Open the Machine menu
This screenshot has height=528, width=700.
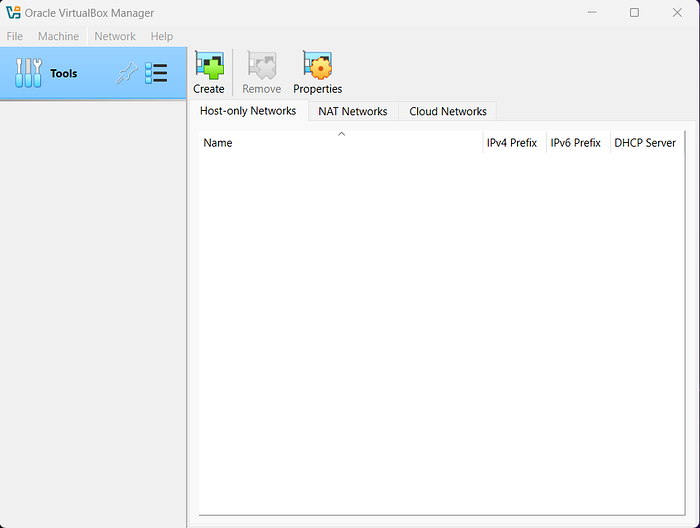point(58,36)
